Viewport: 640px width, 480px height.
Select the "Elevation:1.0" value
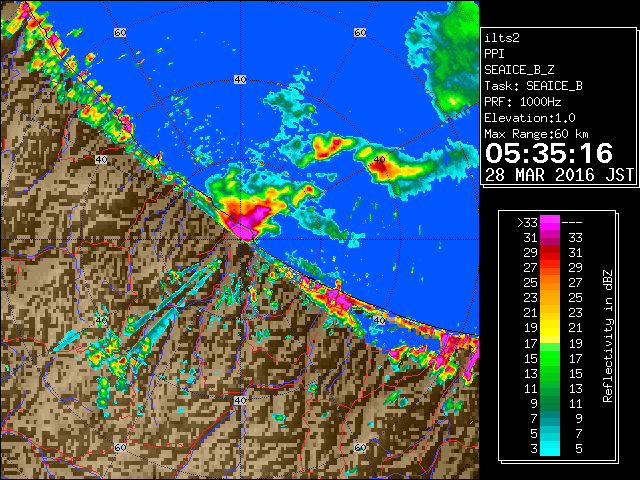pos(530,118)
